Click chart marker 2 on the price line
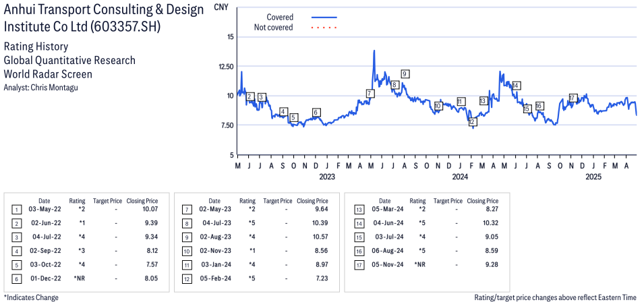This screenshot has height=302, width=644. coord(250,97)
